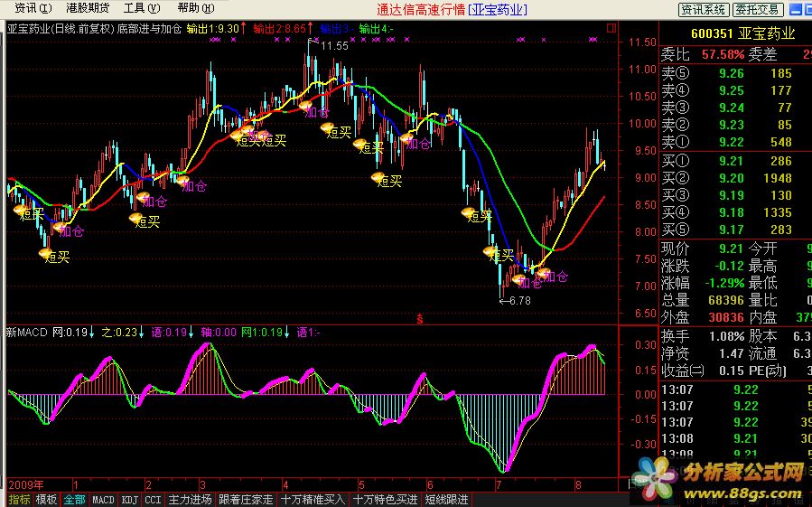Open the 帮助(H) menu
The height and width of the screenshot is (507, 812).
click(196, 8)
